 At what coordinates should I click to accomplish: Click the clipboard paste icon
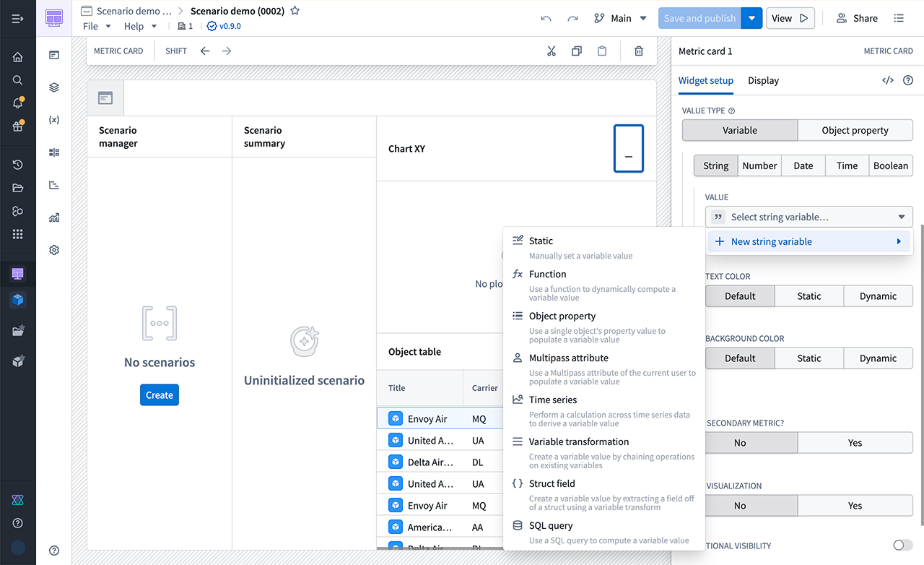[602, 51]
